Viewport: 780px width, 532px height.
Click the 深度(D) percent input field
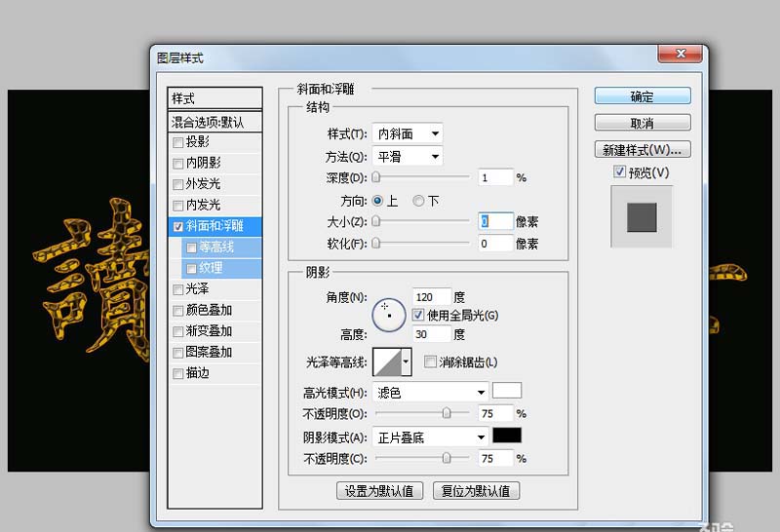coord(495,177)
